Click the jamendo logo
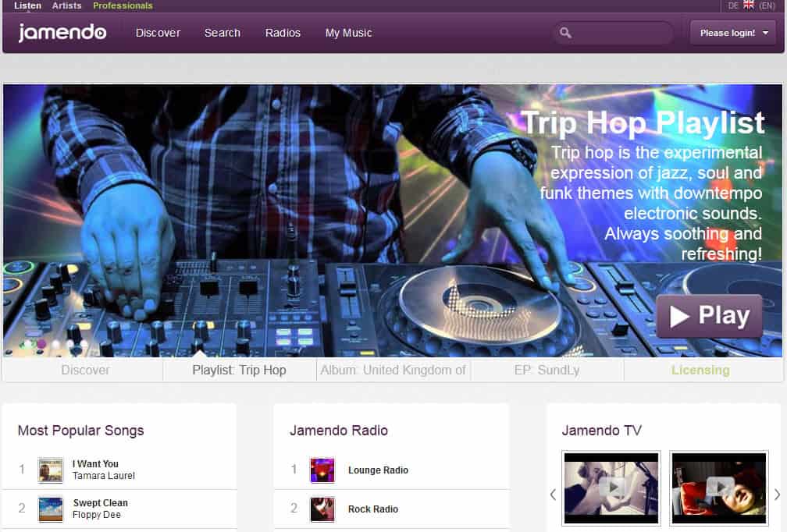The width and height of the screenshot is (787, 532). pos(62,33)
